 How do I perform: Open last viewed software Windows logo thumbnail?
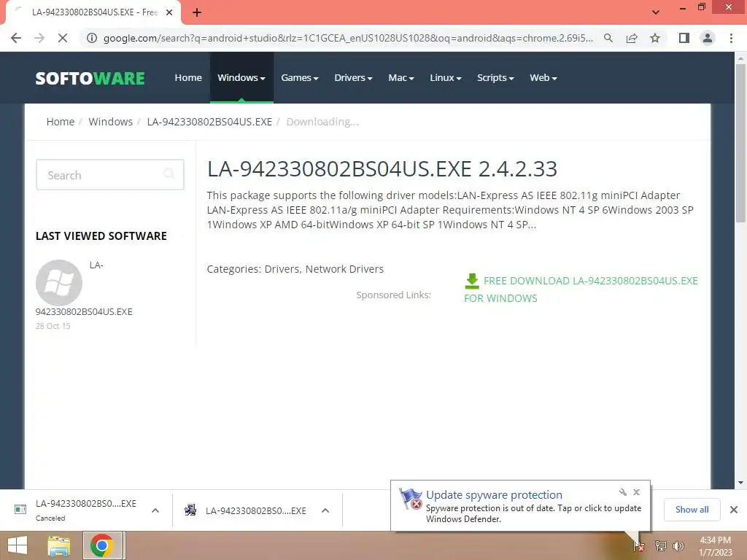click(x=59, y=283)
